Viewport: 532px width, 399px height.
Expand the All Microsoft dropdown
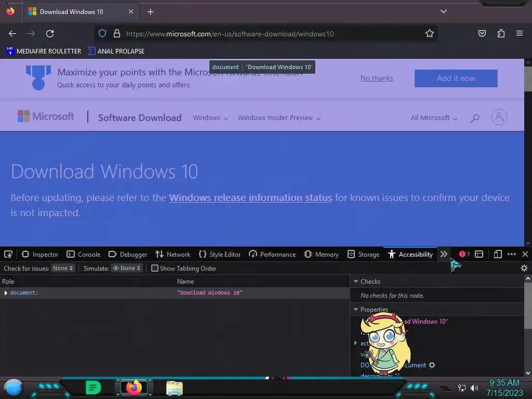pos(434,118)
